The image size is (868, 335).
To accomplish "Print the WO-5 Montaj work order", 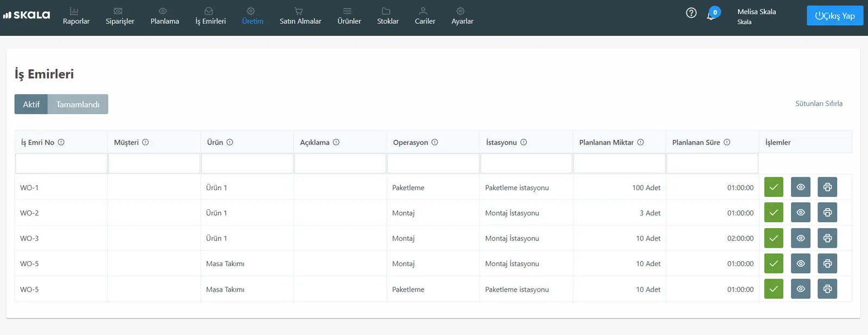I will 827,263.
